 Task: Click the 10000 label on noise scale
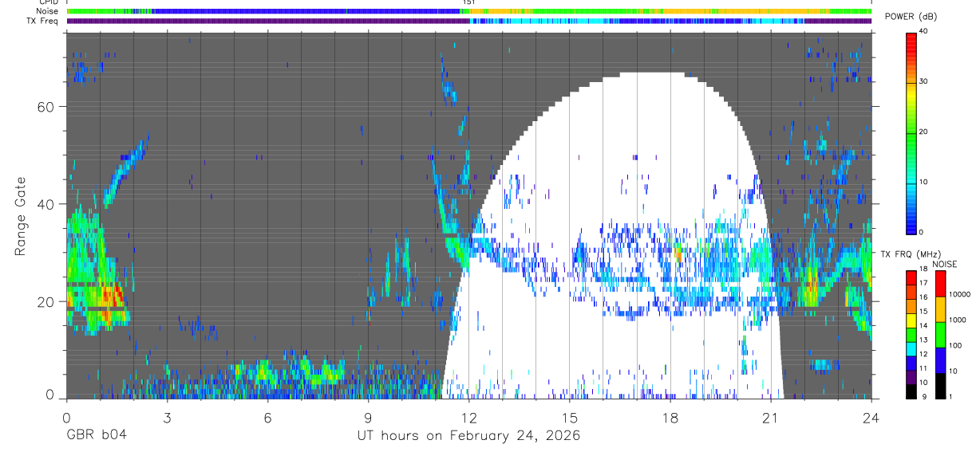pos(960,295)
